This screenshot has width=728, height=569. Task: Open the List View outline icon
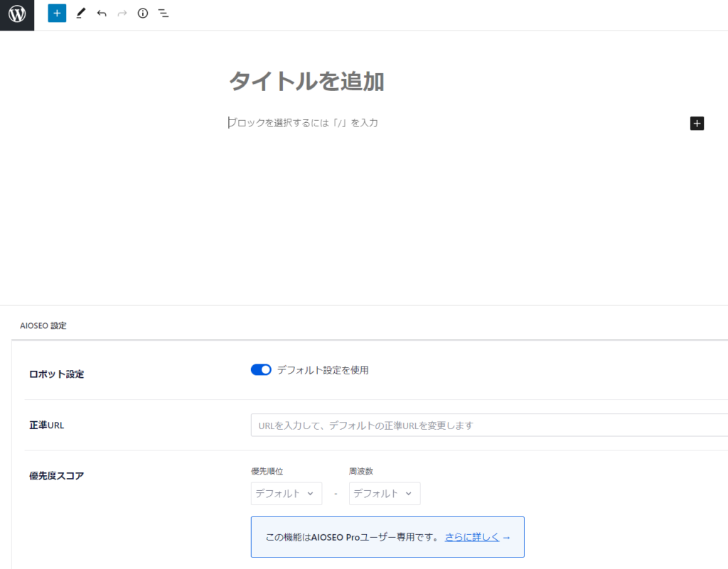coord(164,13)
